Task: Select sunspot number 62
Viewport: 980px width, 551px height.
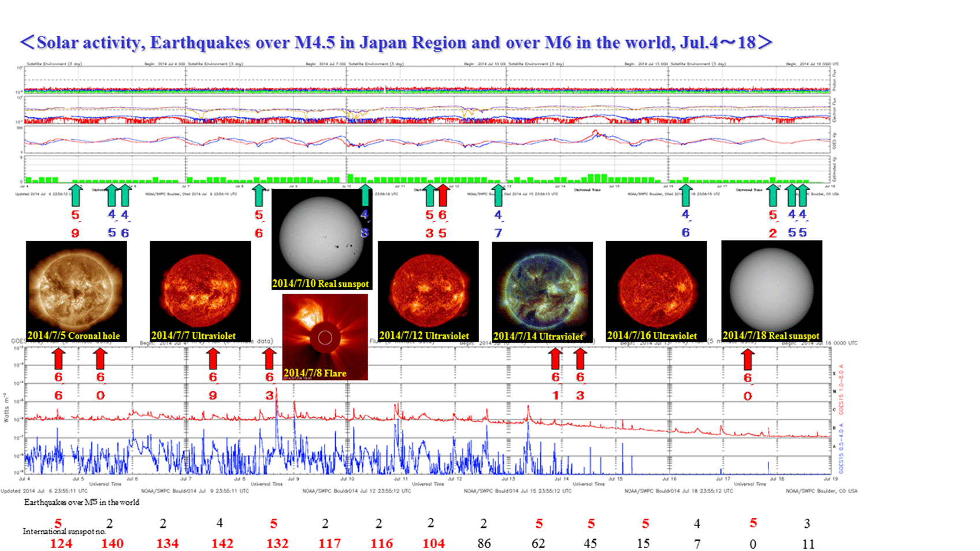Action: click(538, 543)
